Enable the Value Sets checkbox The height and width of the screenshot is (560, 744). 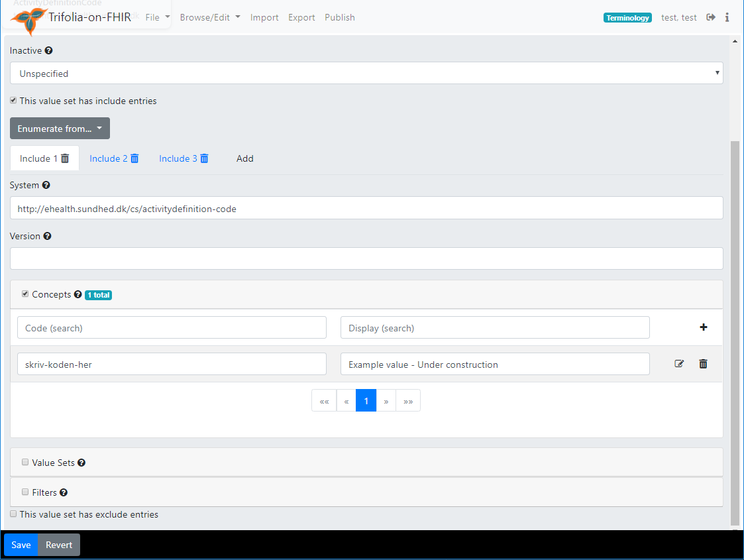[25, 462]
